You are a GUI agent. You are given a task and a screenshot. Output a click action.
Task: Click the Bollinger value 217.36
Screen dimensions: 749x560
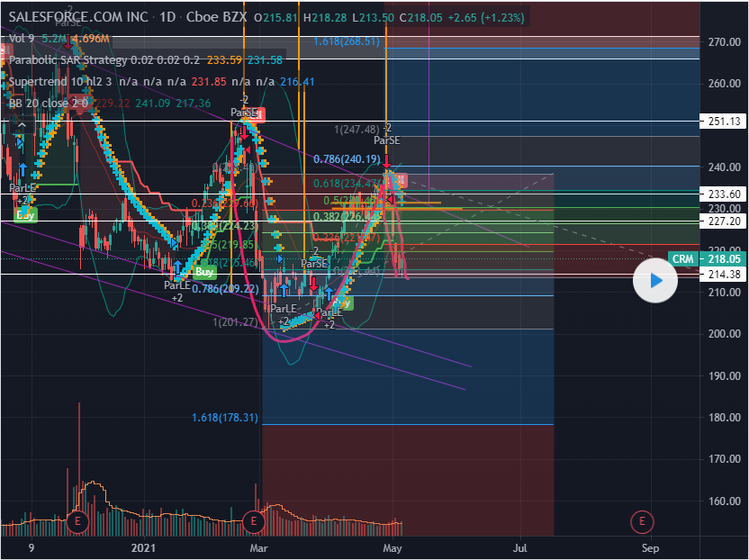tap(194, 104)
